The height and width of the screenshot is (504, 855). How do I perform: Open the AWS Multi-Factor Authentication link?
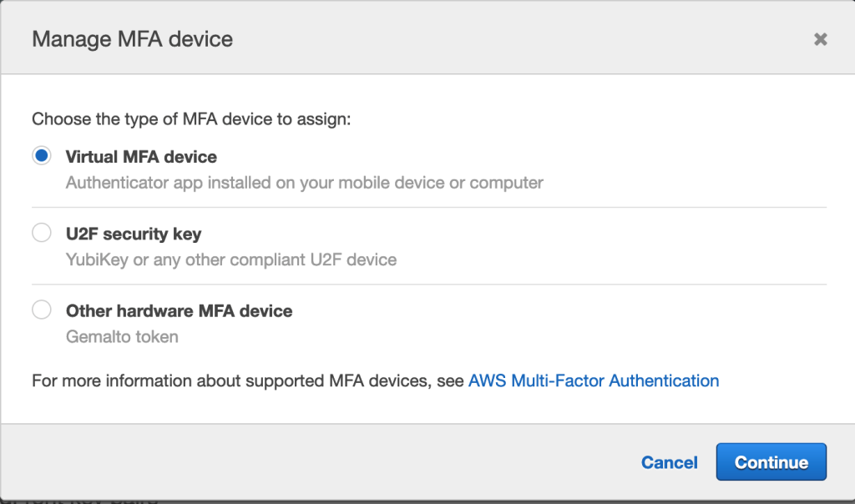pyautogui.click(x=594, y=381)
